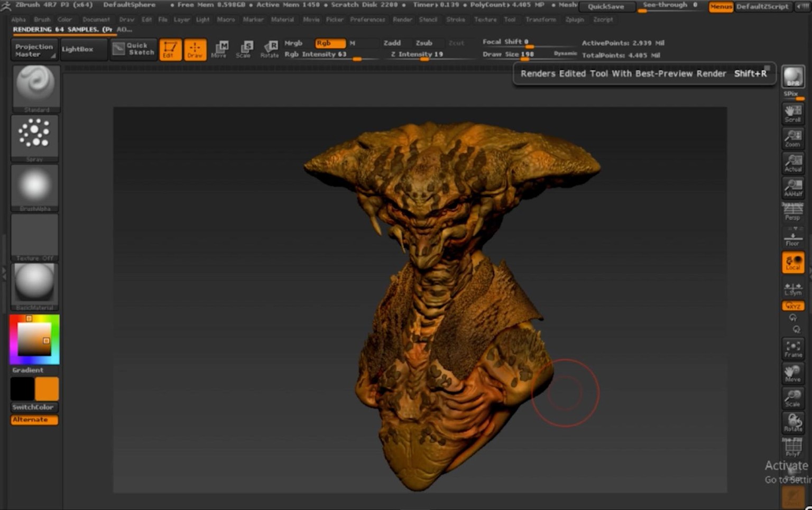Open the BasicMaterial material selector
This screenshot has width=812, height=510.
(35, 286)
